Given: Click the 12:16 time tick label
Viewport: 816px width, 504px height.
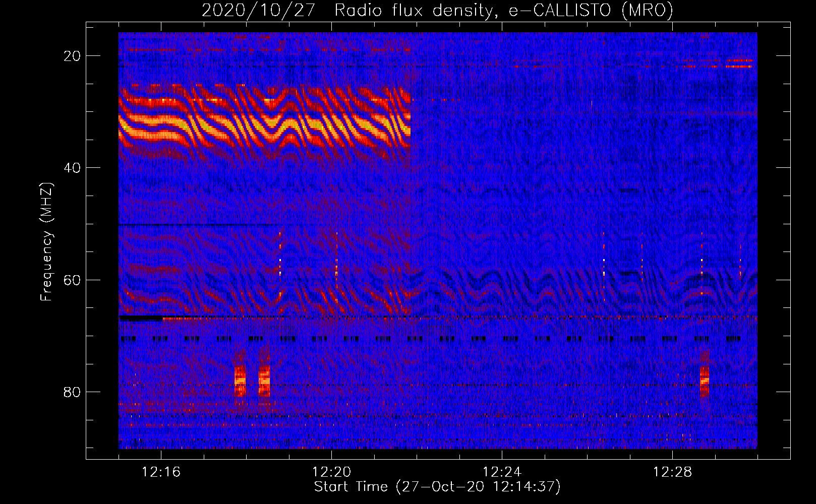Looking at the screenshot, I should [x=161, y=472].
